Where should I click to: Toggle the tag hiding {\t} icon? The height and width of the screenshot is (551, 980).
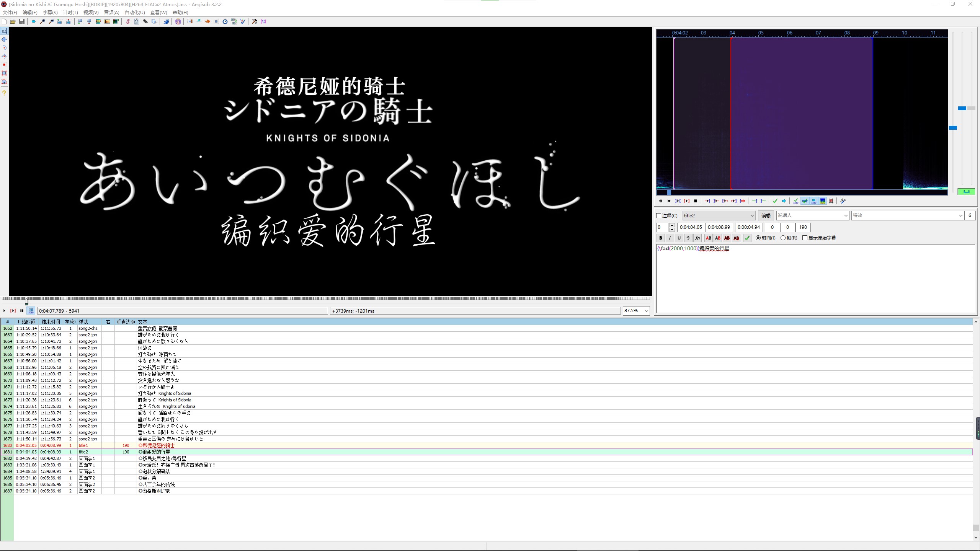click(263, 21)
